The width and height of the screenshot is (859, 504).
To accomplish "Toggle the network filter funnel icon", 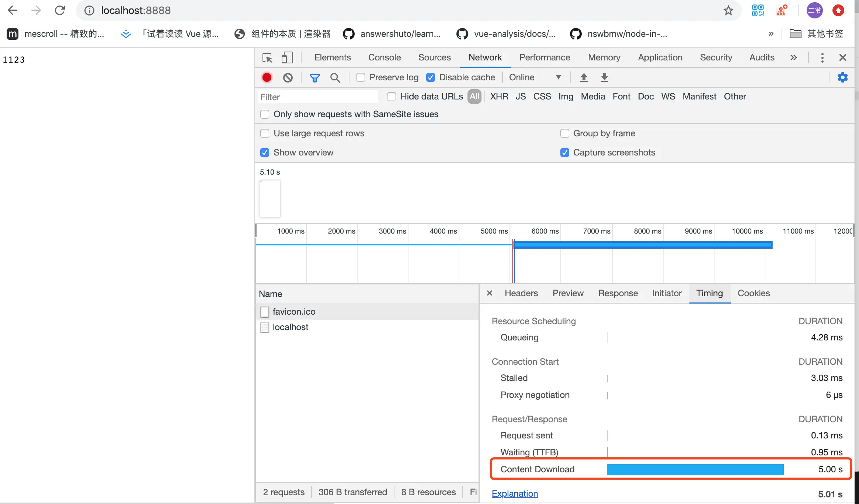I will pyautogui.click(x=314, y=77).
